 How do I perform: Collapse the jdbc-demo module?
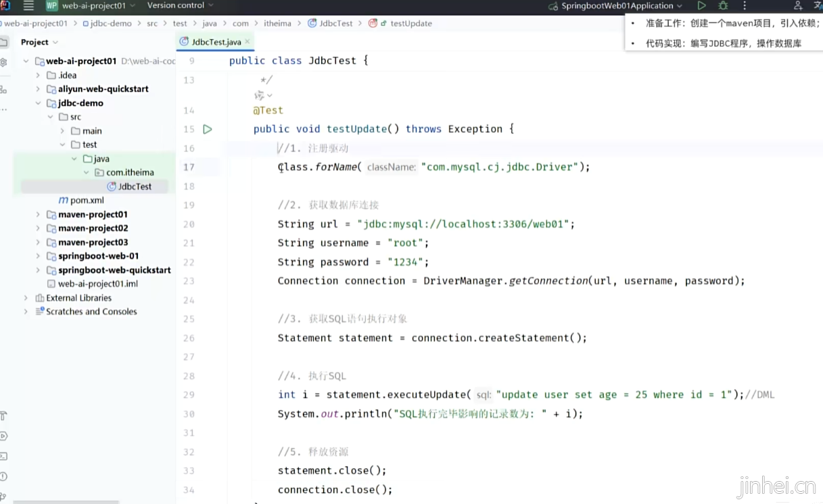click(38, 103)
